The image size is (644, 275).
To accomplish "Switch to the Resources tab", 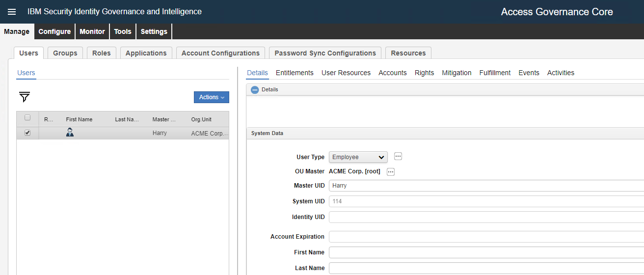I will (x=408, y=53).
